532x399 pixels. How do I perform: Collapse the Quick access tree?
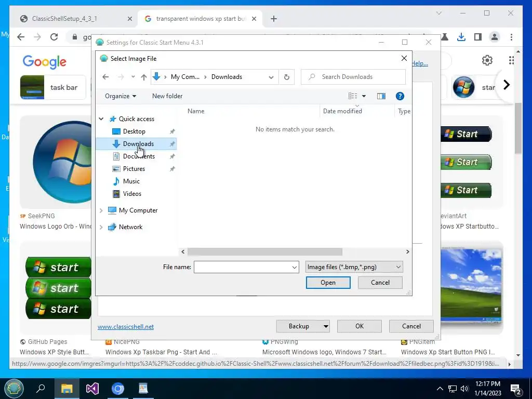[101, 119]
